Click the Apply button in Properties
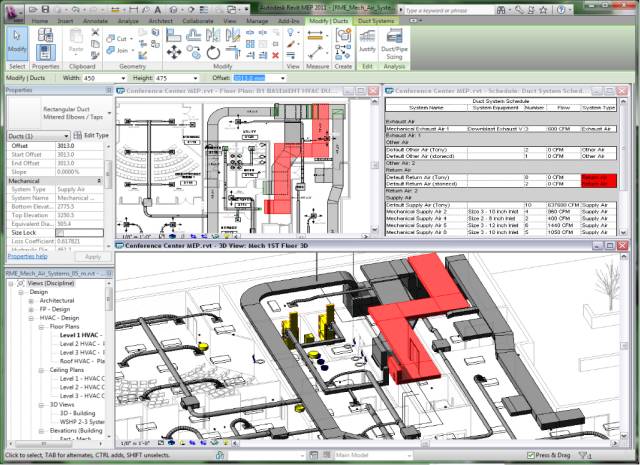Screen dimensions: 640x465 click(x=93, y=257)
